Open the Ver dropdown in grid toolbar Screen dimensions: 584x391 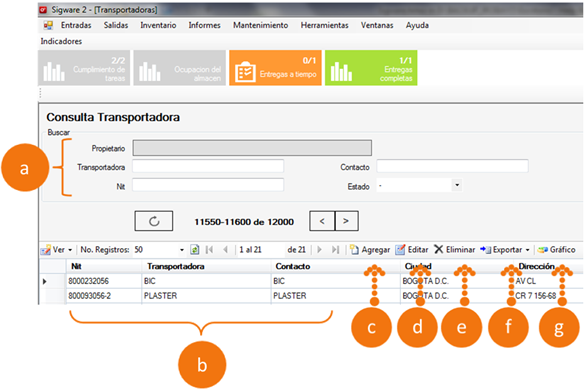(57, 250)
